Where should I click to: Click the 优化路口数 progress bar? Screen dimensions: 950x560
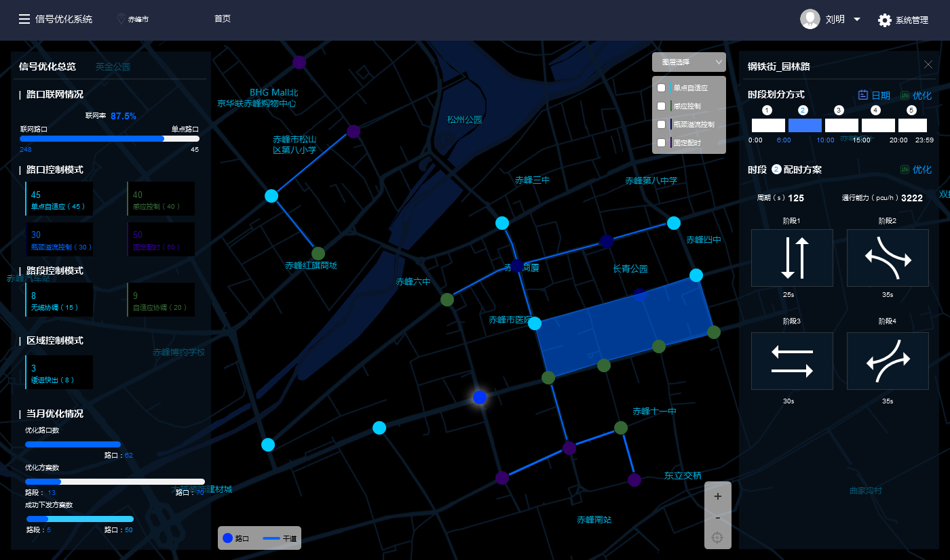73,444
